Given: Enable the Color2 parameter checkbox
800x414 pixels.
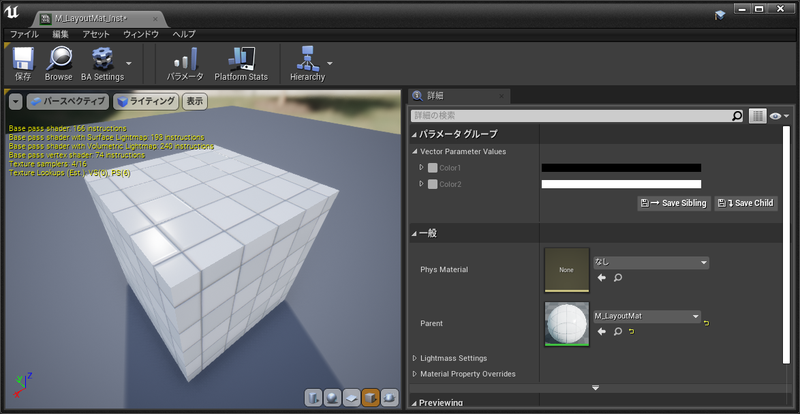Looking at the screenshot, I should pos(433,184).
